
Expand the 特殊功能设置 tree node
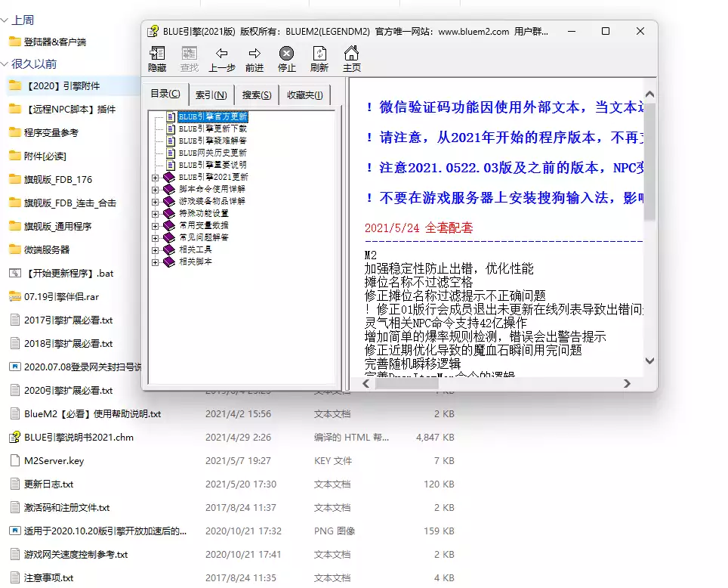click(x=155, y=214)
